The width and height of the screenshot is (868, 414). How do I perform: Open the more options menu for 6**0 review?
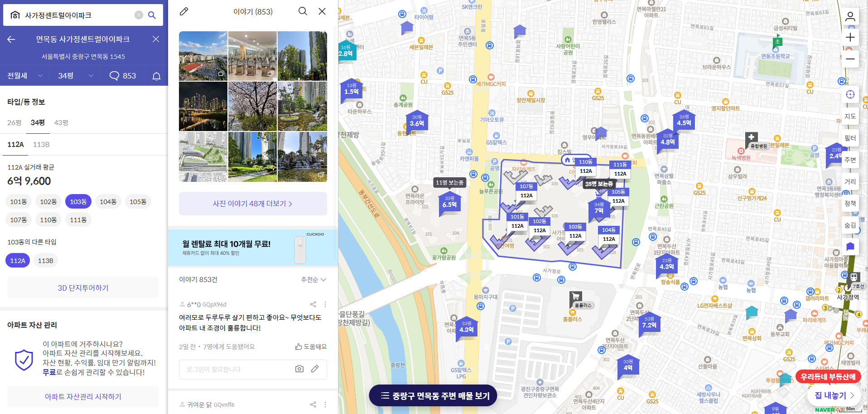(325, 304)
